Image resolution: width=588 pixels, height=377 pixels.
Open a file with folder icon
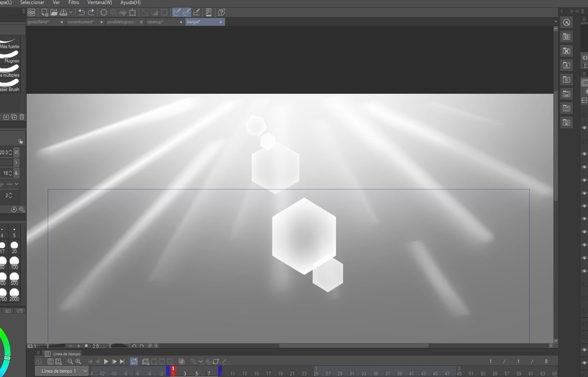pos(54,12)
